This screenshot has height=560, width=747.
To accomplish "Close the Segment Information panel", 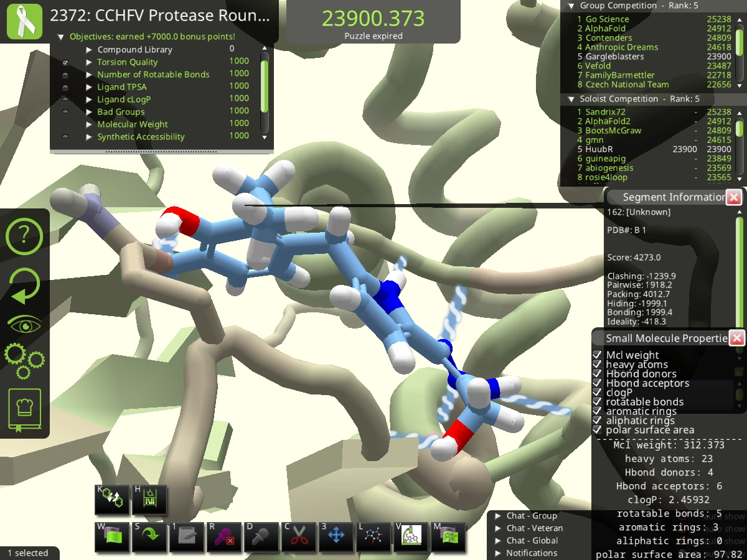I will pos(734,197).
